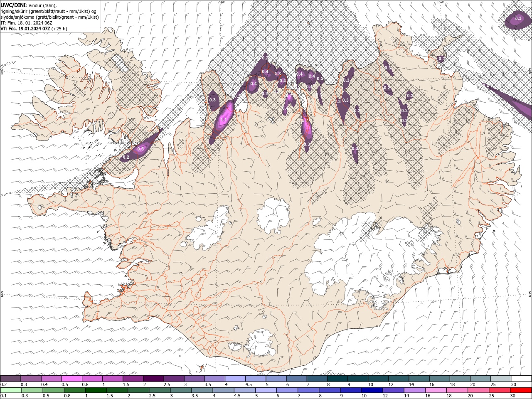Viewport: 532px width, 399px height.
Task: Click the 1.1 precipitation maximum label on the map
Action: coord(223,120)
